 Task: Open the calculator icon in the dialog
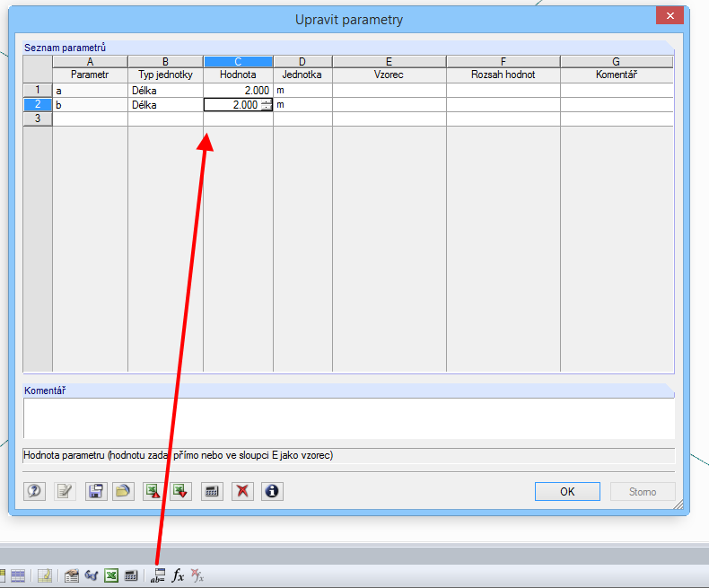coord(212,491)
